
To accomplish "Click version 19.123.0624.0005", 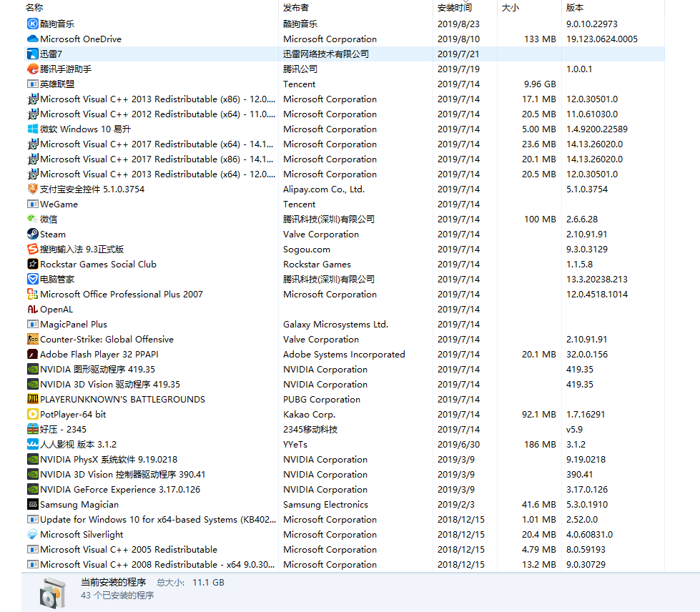I will coord(602,39).
